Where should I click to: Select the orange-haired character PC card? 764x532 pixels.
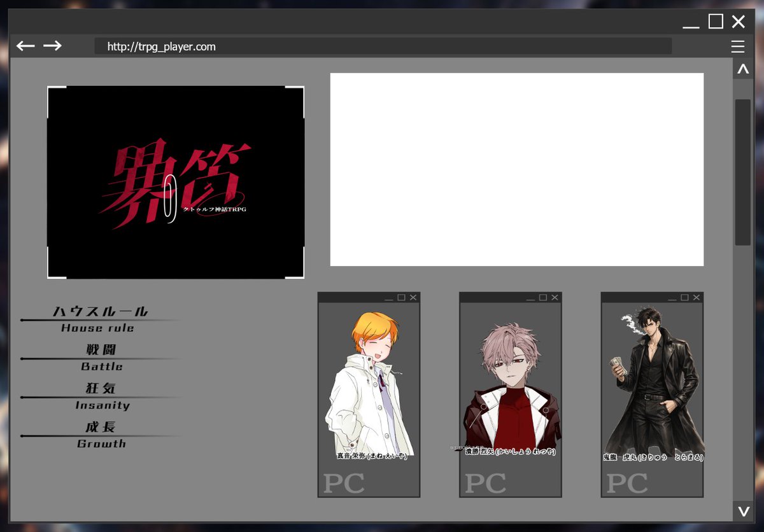pyautogui.click(x=369, y=395)
